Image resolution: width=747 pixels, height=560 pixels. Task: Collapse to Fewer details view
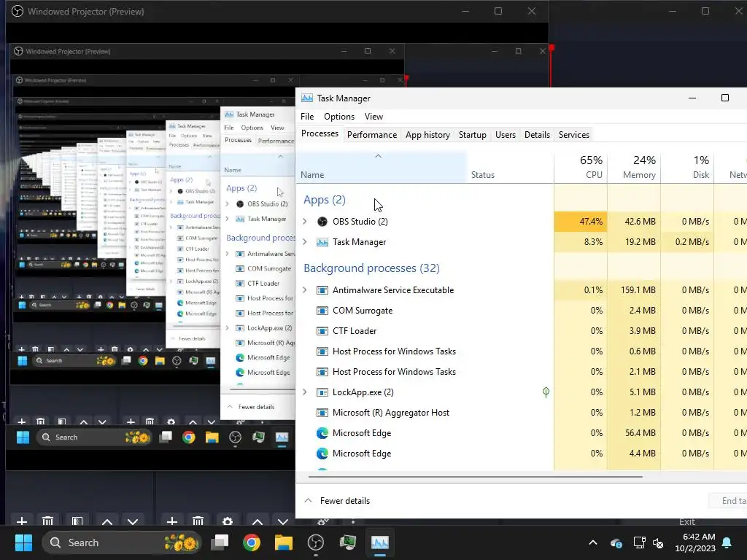(x=337, y=501)
